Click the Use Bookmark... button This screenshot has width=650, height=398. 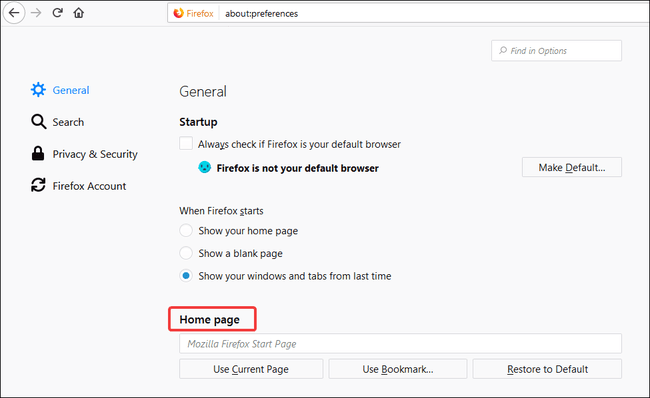tap(398, 369)
